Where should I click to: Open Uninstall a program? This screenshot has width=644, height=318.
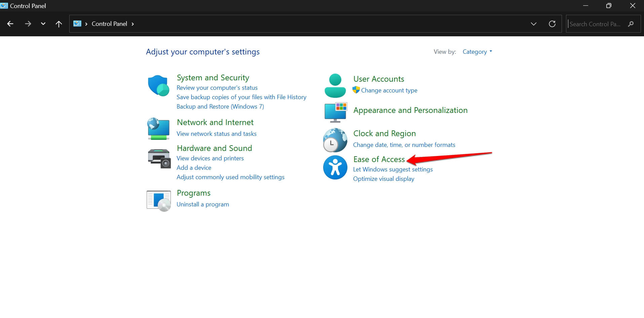point(202,204)
